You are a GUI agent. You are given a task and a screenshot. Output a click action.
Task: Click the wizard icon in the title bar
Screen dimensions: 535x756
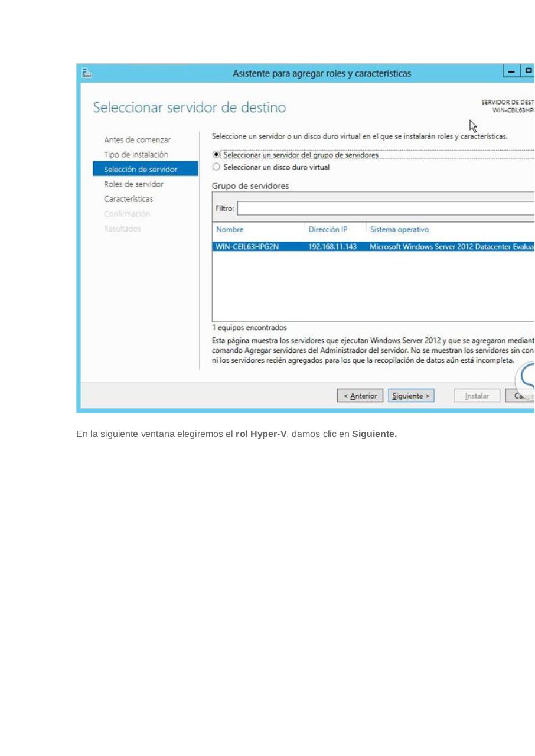pos(87,72)
